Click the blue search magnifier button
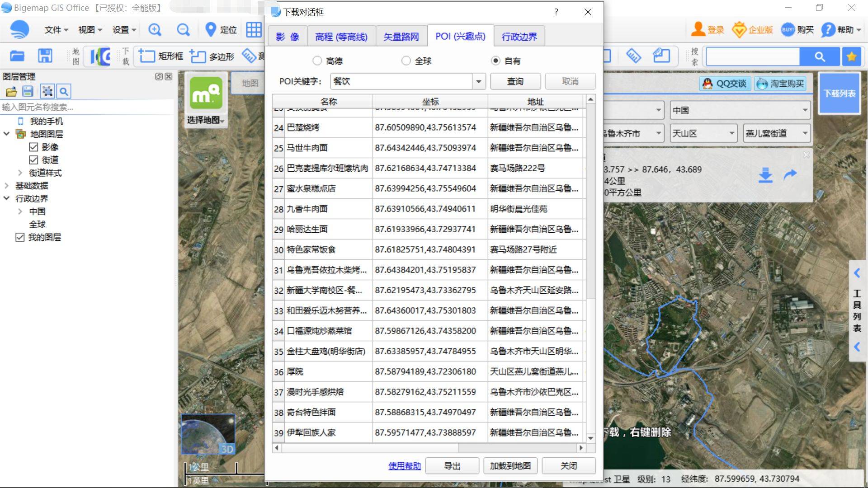The height and width of the screenshot is (488, 868). click(820, 56)
